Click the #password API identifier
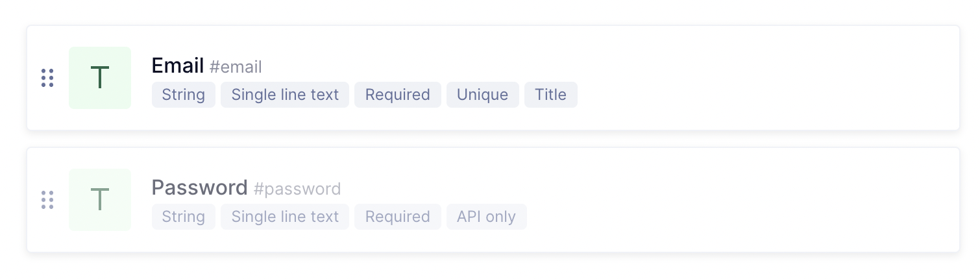 (x=297, y=189)
